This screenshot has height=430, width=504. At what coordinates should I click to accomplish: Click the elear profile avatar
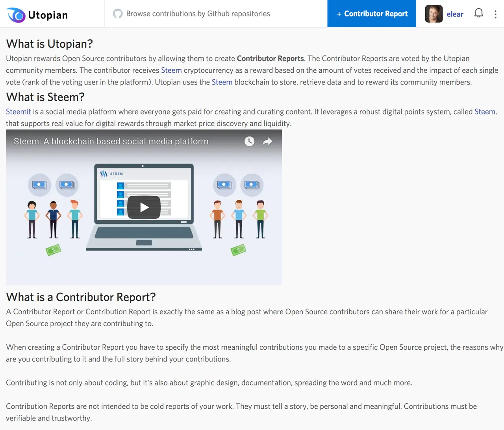[434, 14]
